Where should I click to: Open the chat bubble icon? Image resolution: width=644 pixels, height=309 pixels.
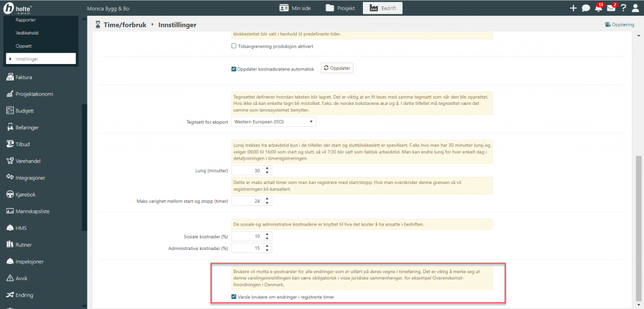point(586,8)
